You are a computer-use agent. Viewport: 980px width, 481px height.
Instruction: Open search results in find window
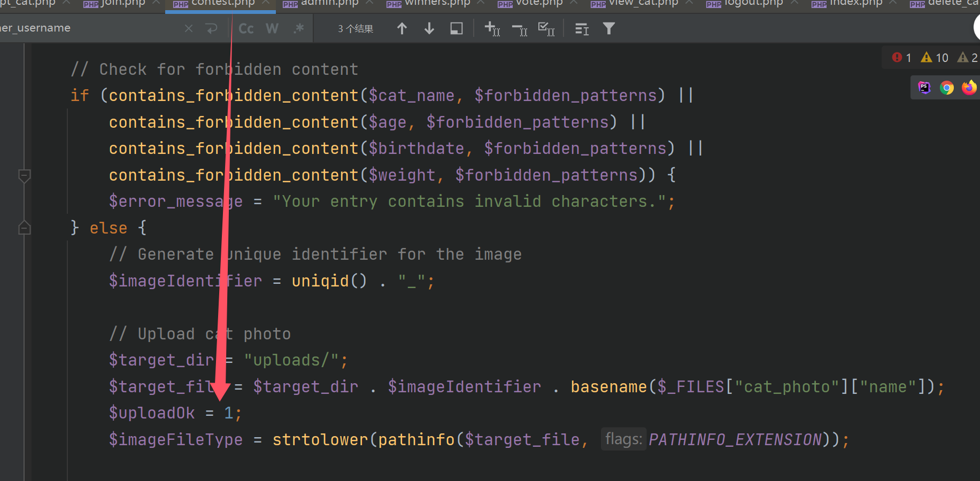457,29
